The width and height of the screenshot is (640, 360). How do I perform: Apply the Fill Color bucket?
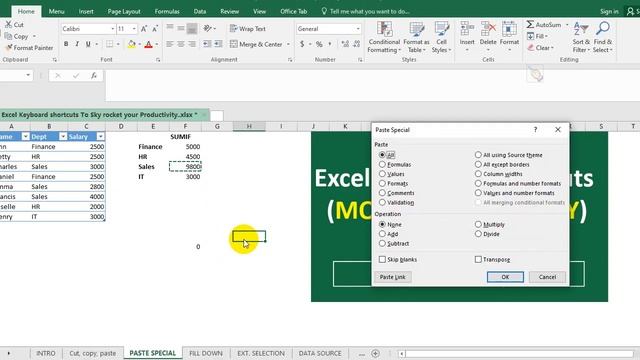click(131, 44)
